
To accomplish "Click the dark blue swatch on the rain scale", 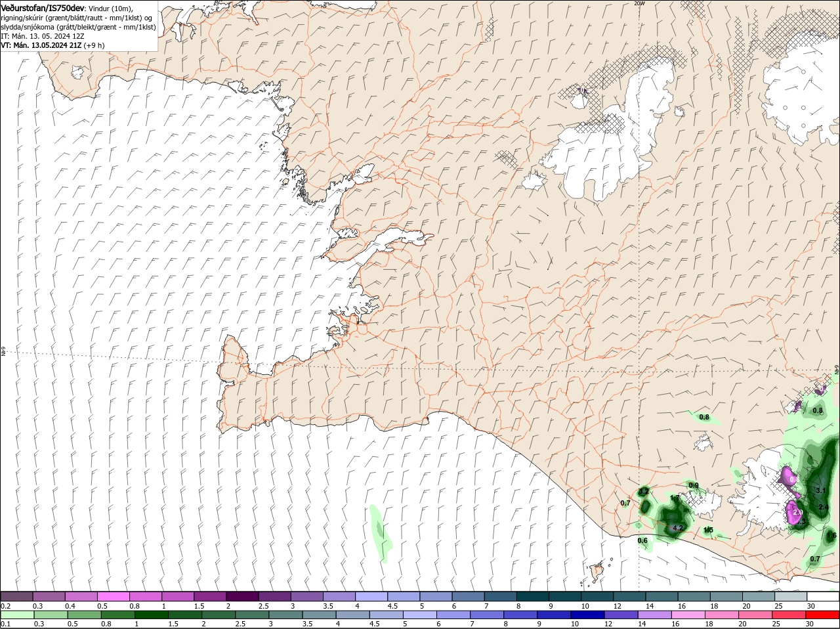I will click(587, 615).
